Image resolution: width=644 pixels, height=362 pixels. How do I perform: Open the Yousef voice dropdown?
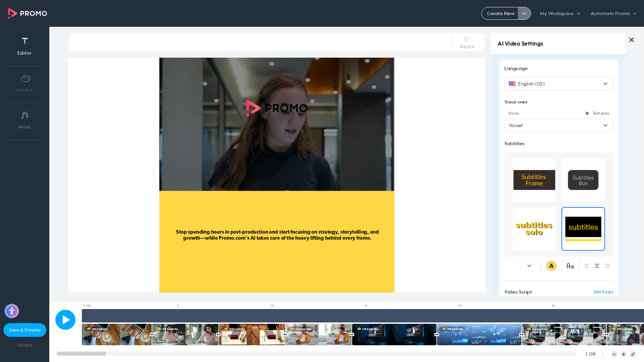point(559,125)
